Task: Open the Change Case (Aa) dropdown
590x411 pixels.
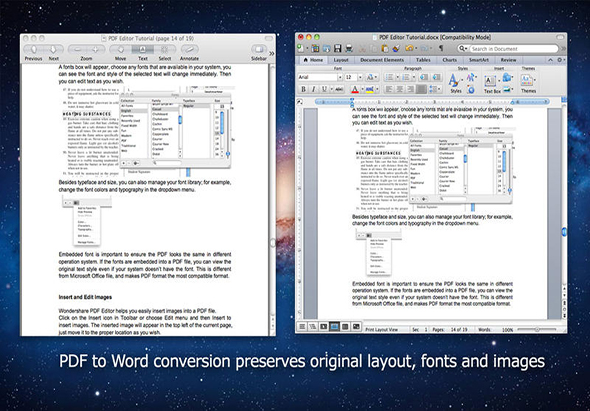Action: tap(371, 77)
